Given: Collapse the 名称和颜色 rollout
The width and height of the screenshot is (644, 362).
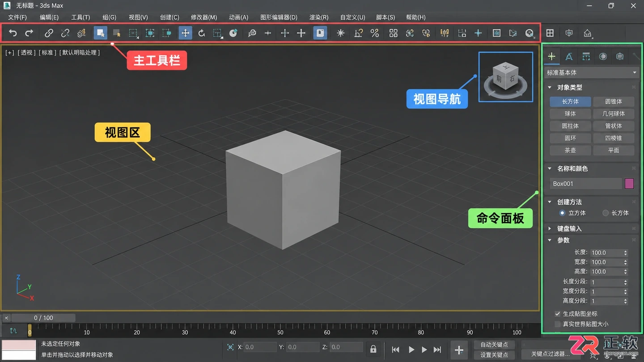Looking at the screenshot, I should click(x=550, y=168).
